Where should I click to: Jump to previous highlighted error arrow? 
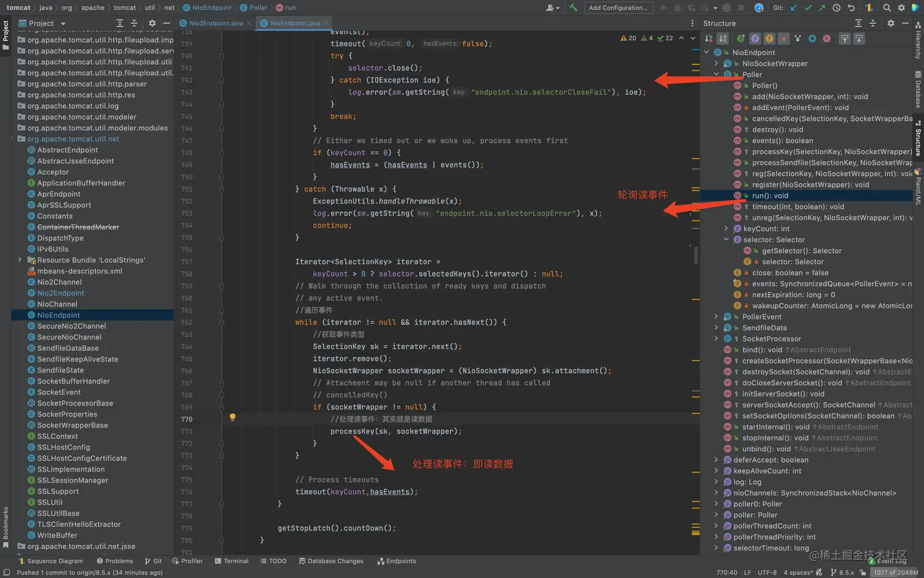click(x=681, y=38)
